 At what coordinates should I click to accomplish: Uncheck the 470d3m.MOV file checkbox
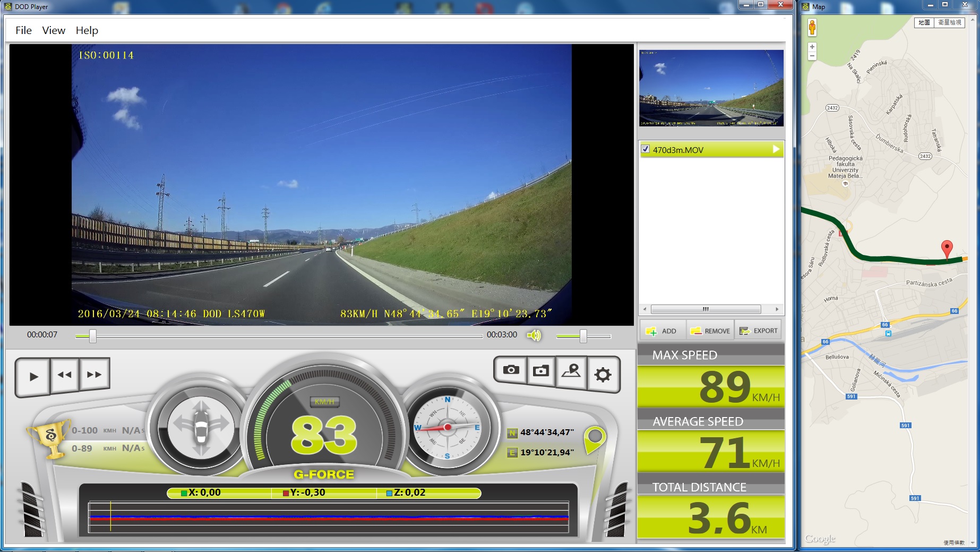pyautogui.click(x=646, y=149)
